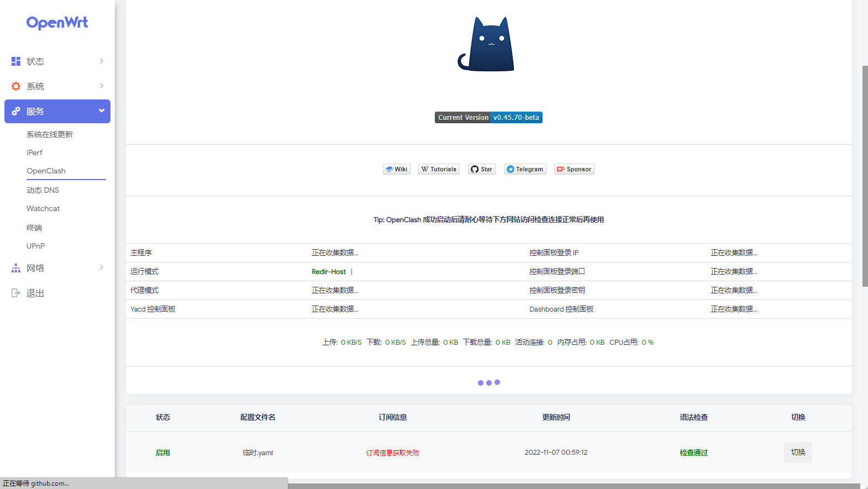The image size is (868, 489).
Task: Select OpenClash in the sidebar
Action: [46, 171]
